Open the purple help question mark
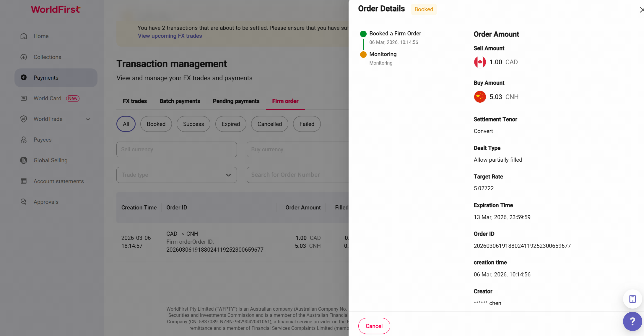Image resolution: width=644 pixels, height=336 pixels. pyautogui.click(x=632, y=321)
